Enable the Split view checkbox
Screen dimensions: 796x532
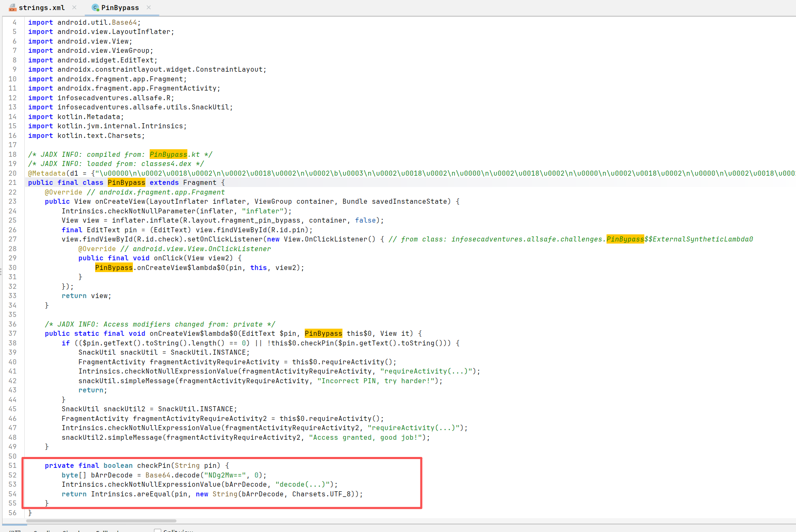tap(158, 530)
